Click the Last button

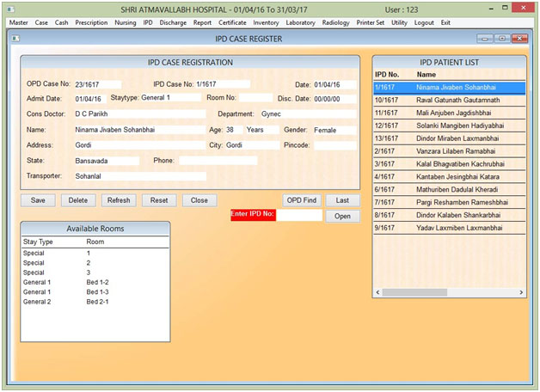coord(342,200)
